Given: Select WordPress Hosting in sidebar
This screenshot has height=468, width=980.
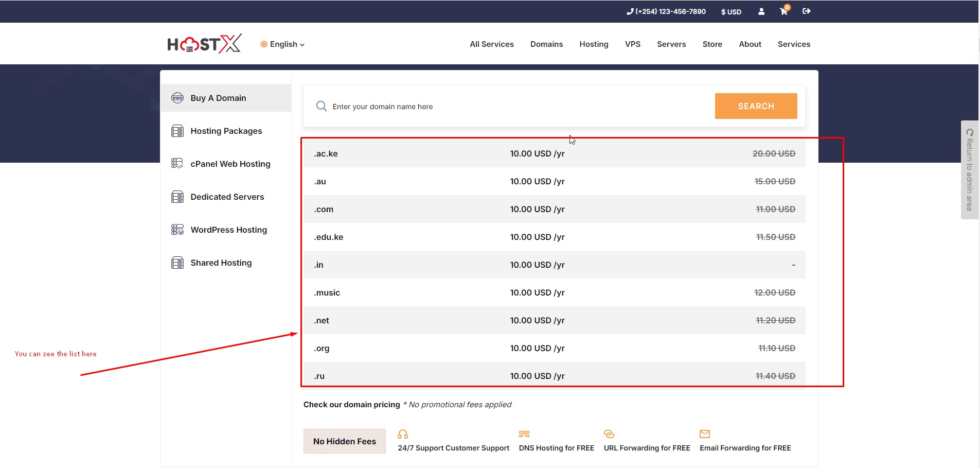Looking at the screenshot, I should point(228,230).
